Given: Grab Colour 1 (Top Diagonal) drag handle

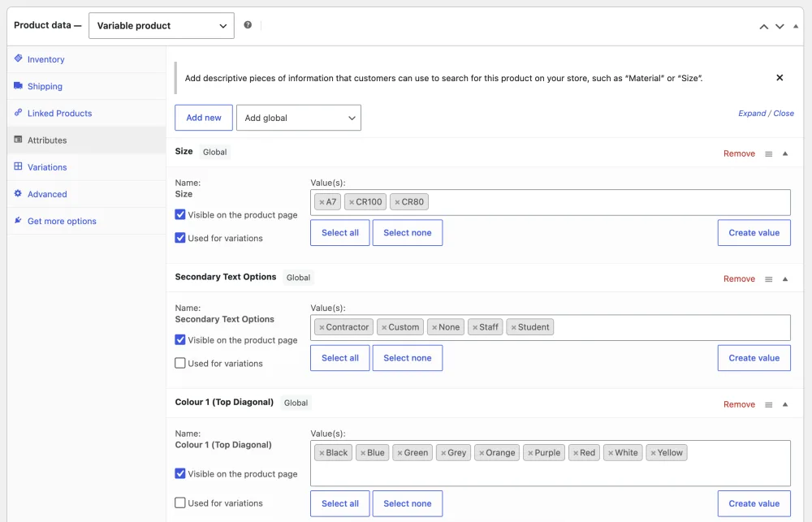Looking at the screenshot, I should pos(768,404).
